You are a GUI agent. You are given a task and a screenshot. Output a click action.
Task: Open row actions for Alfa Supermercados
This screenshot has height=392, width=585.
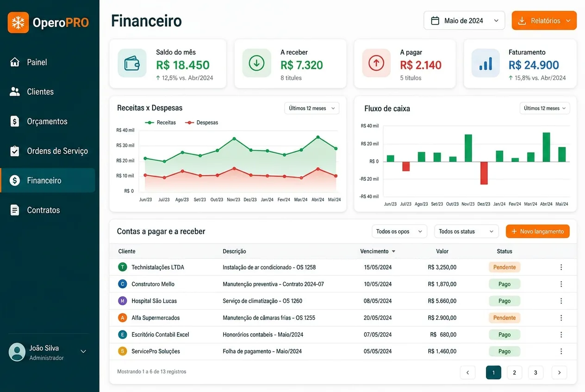[x=561, y=318]
